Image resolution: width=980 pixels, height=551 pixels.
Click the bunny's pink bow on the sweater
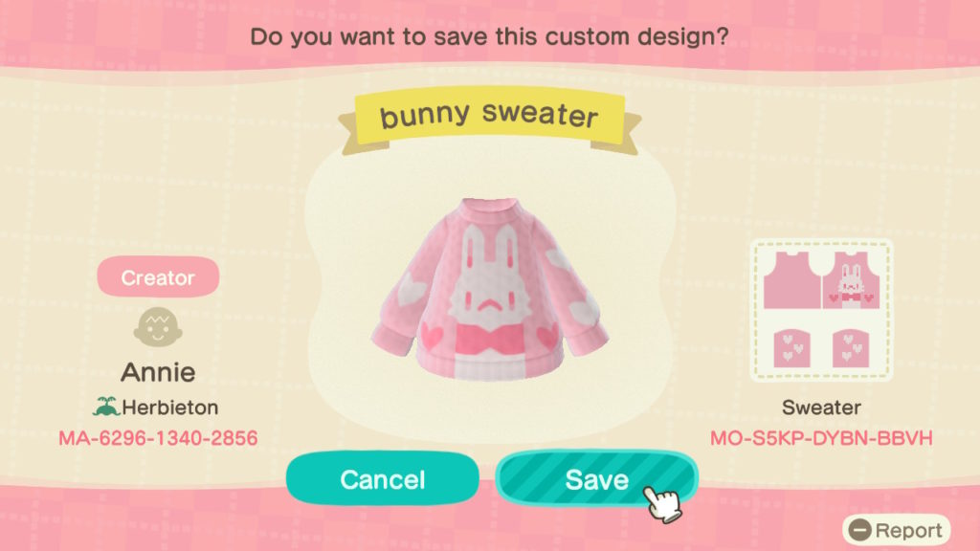pyautogui.click(x=488, y=341)
